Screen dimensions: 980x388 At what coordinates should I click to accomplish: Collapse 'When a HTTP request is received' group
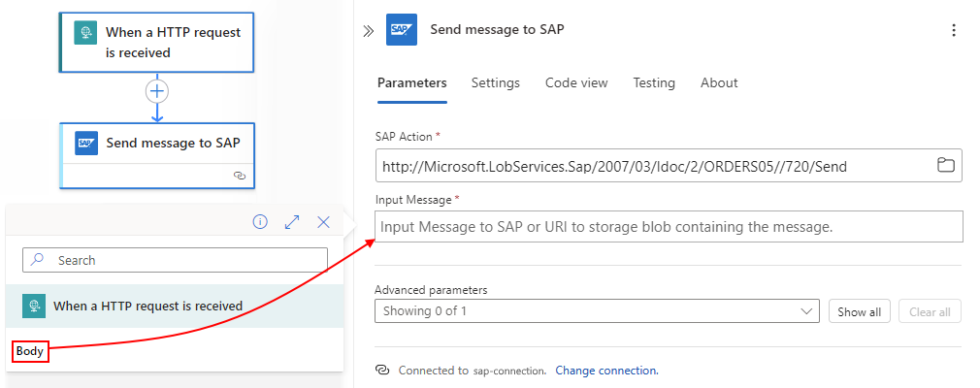[175, 307]
